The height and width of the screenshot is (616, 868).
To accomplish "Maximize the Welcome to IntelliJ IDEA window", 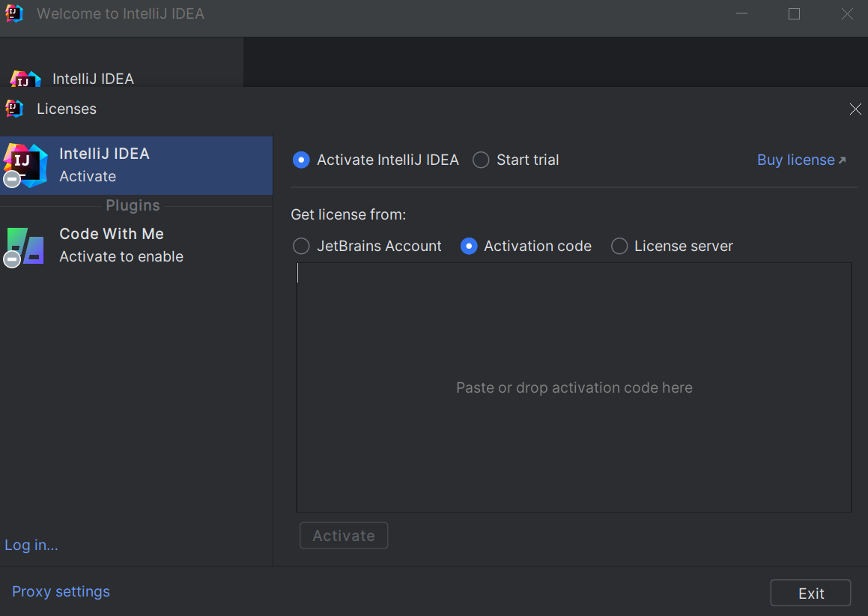I will (794, 13).
